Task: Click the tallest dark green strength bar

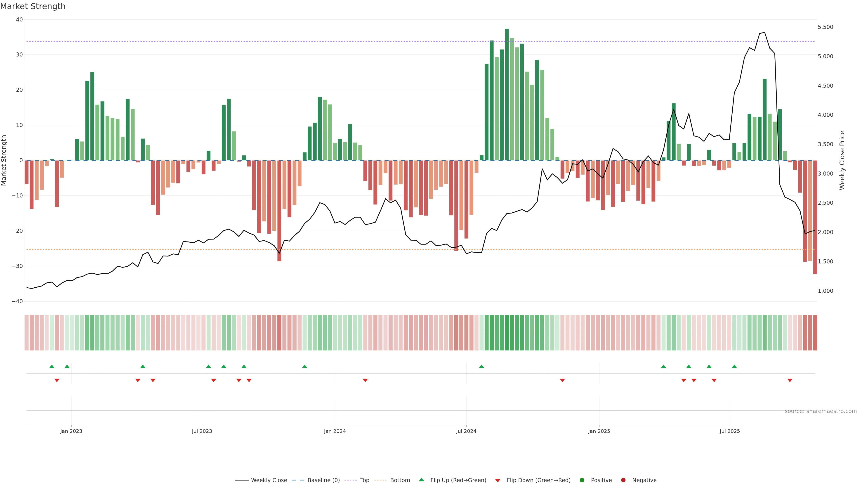Action: coord(507,94)
